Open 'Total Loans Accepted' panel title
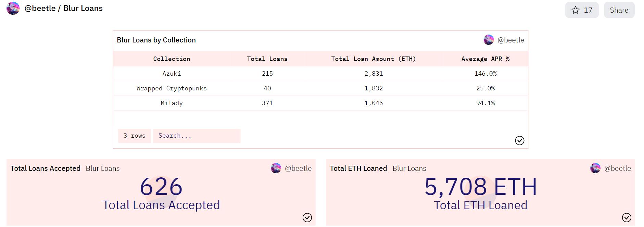 [x=45, y=168]
